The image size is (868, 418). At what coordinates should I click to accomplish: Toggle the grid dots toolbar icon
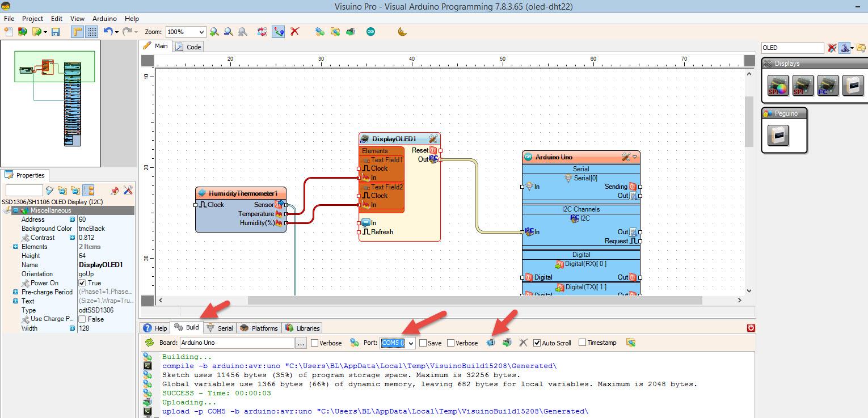tap(91, 32)
